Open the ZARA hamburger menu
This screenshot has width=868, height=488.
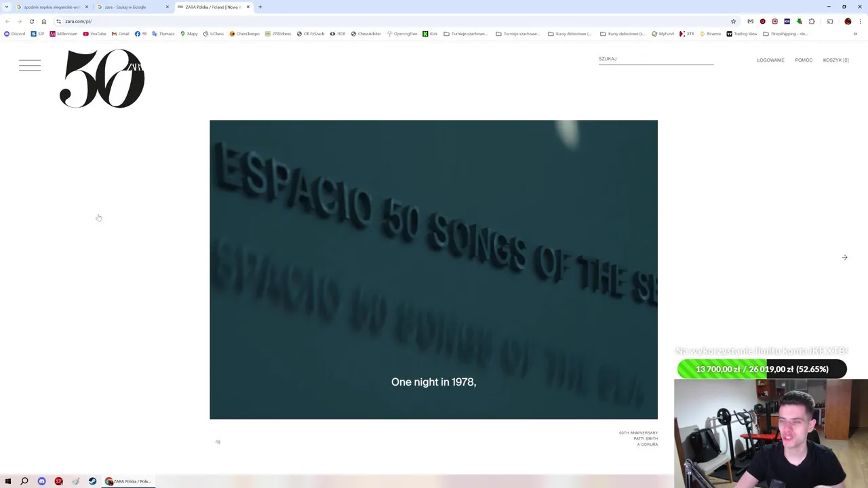(30, 66)
